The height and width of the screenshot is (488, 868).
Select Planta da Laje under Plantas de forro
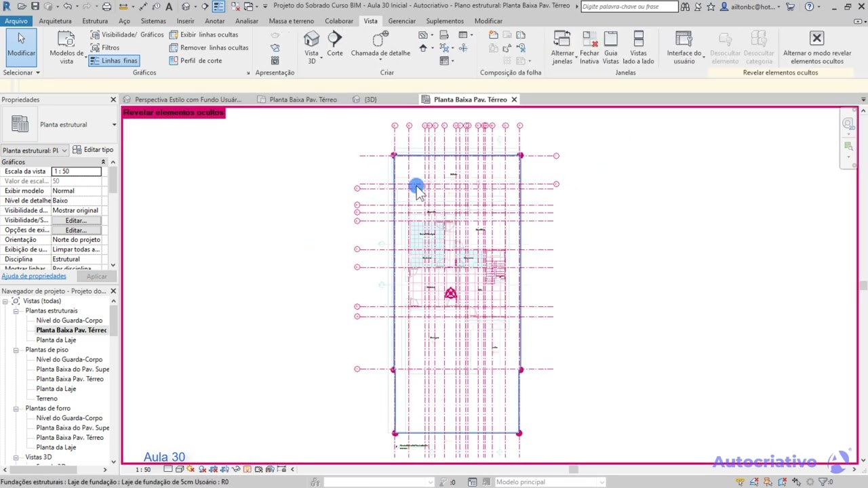[56, 447]
